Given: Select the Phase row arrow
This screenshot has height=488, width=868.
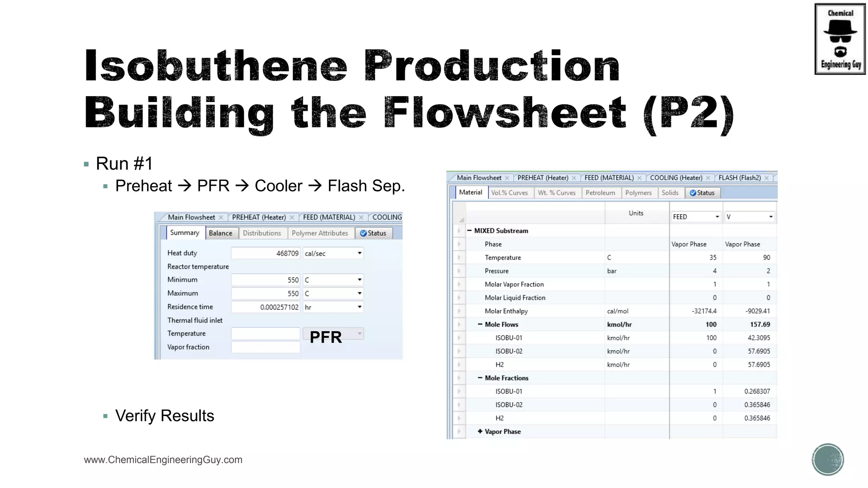Looking at the screenshot, I should point(459,244).
